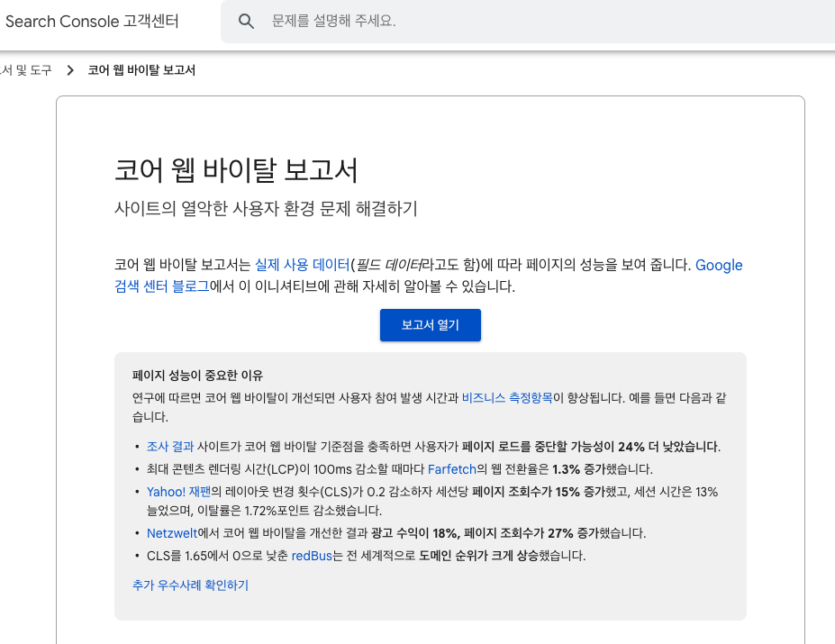Click the 보고서 열기 button

tap(431, 325)
